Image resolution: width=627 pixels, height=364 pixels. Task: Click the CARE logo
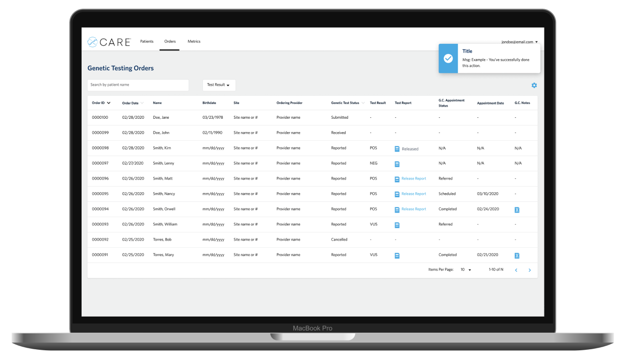(109, 42)
